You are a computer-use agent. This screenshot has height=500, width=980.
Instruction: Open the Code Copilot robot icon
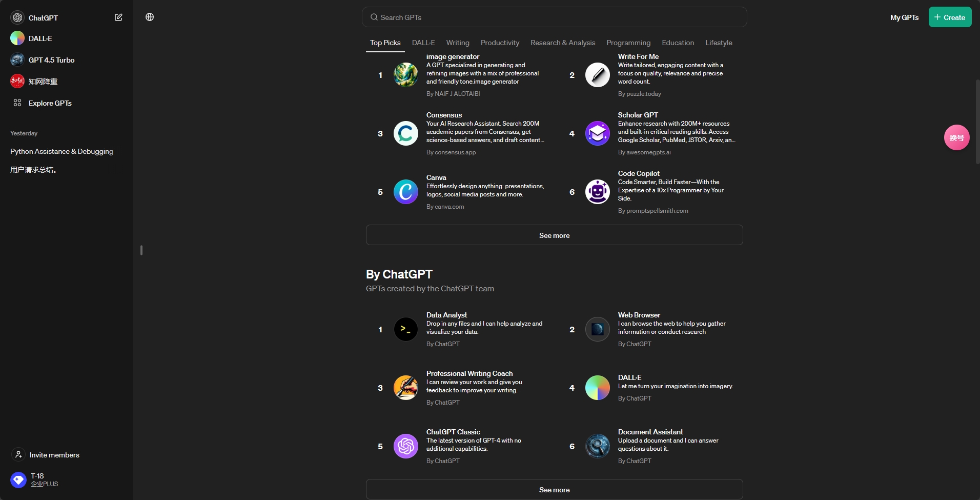pos(598,192)
